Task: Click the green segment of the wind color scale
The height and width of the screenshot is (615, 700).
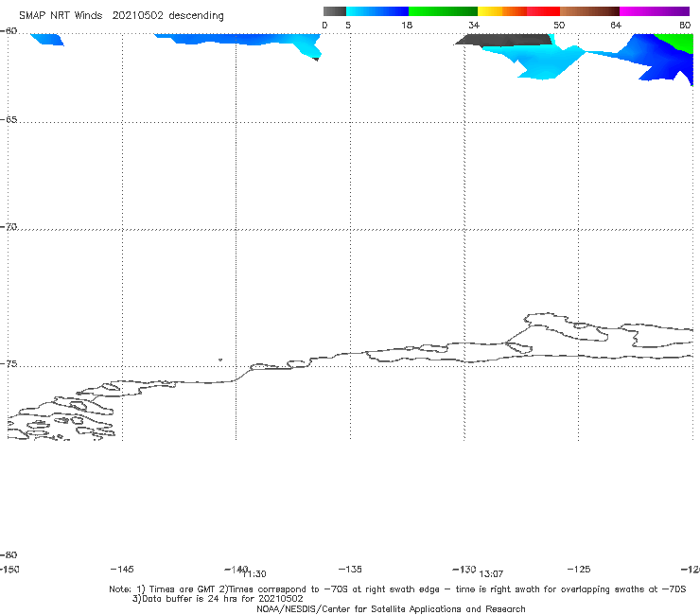Action: 443,11
